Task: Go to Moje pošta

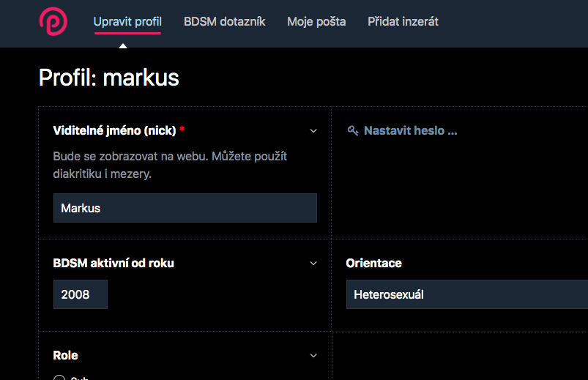Action: click(x=316, y=22)
